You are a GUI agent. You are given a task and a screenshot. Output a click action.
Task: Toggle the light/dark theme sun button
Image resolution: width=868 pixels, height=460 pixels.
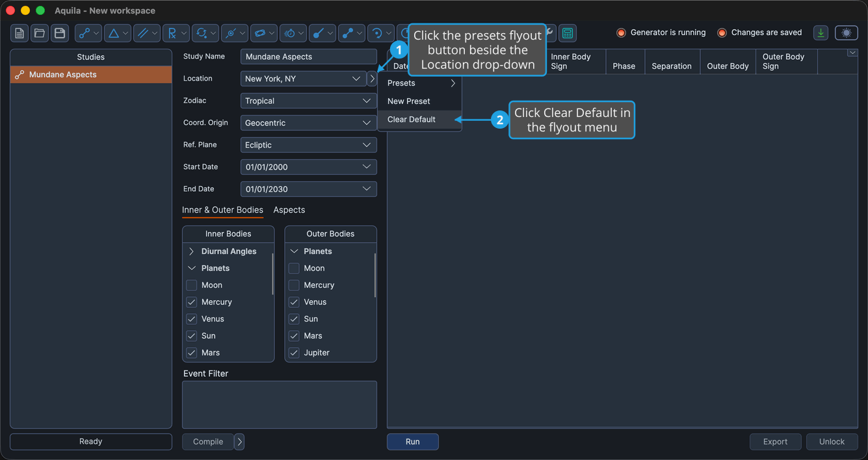pyautogui.click(x=847, y=33)
